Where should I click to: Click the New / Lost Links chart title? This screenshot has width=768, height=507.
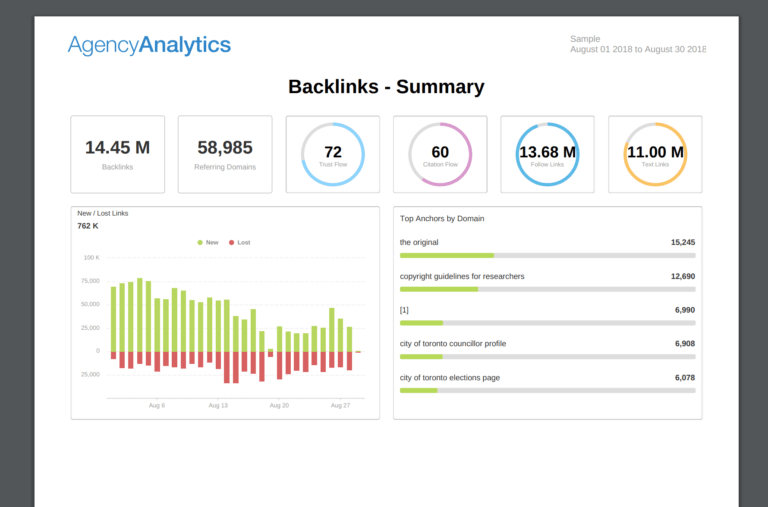tap(103, 213)
